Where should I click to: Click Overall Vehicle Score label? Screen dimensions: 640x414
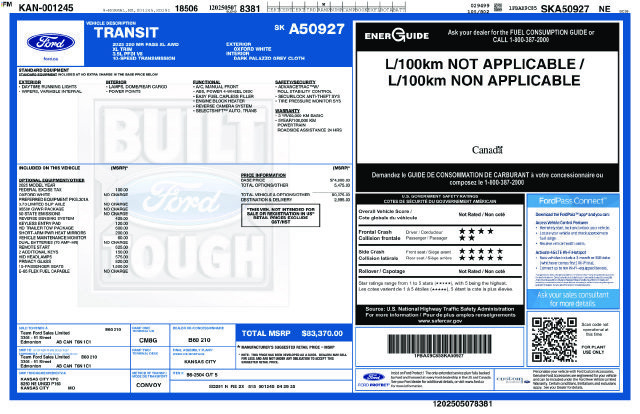coord(388,214)
